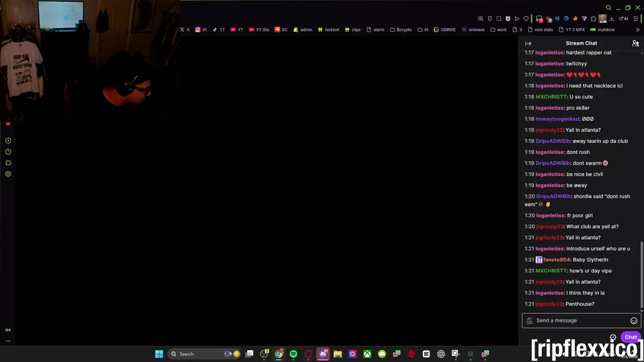Open sidebar red notification icon

click(8, 124)
